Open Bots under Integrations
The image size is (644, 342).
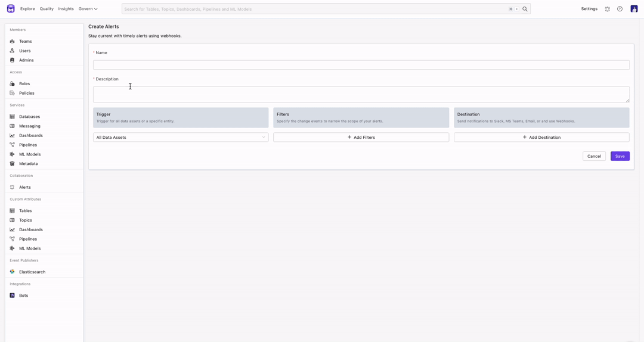23,296
